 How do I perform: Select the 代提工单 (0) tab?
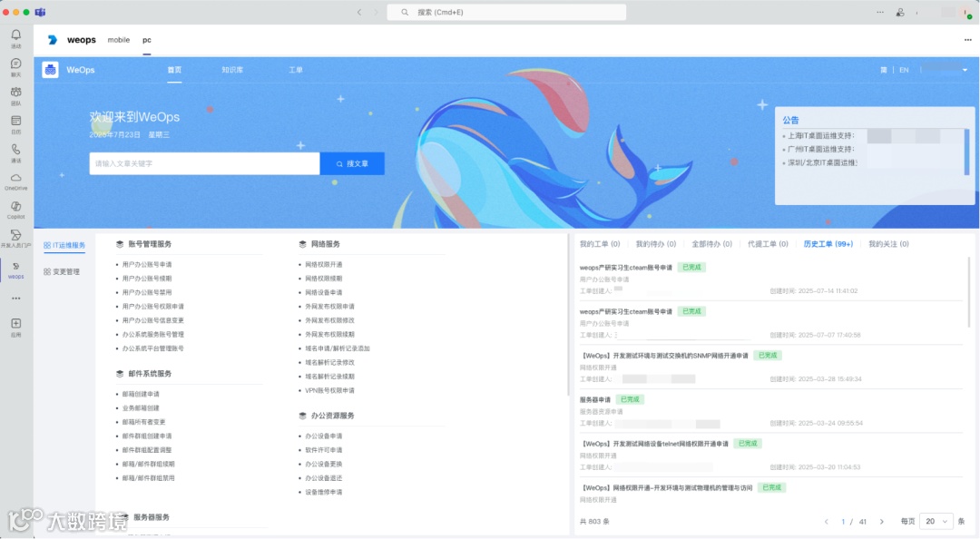click(x=768, y=244)
